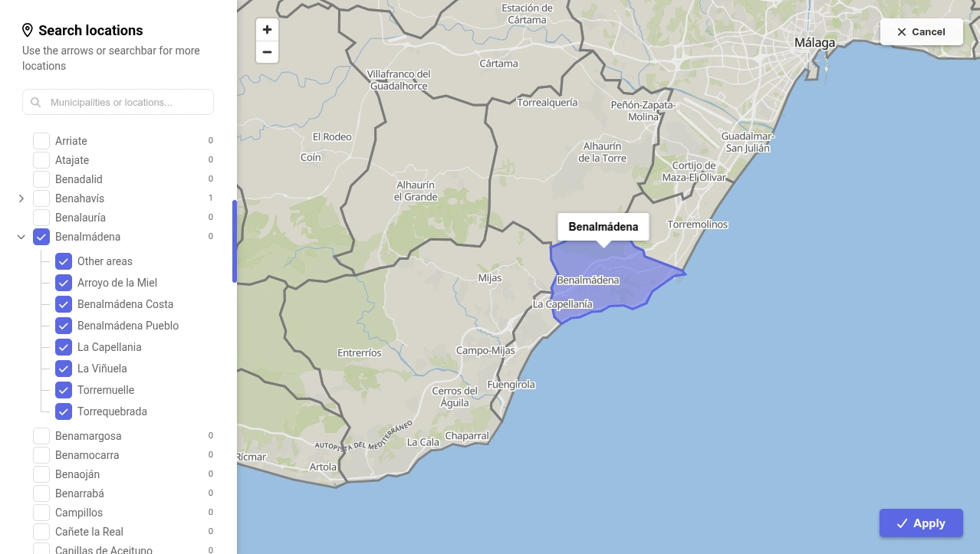Screen dimensions: 980x554
Task: Click the search magnifier icon
Action: click(36, 102)
